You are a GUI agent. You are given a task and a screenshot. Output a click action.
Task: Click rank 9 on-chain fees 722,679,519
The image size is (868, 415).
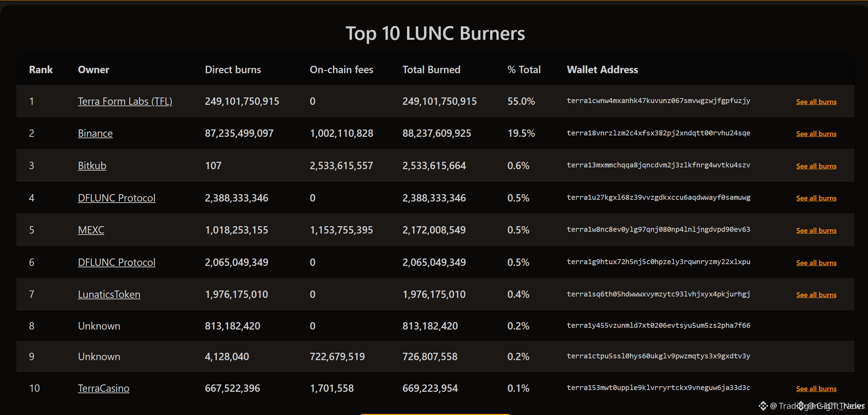[337, 357]
